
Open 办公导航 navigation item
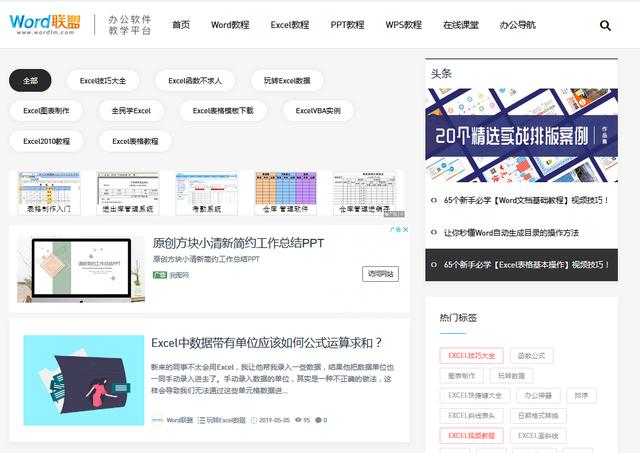[518, 25]
